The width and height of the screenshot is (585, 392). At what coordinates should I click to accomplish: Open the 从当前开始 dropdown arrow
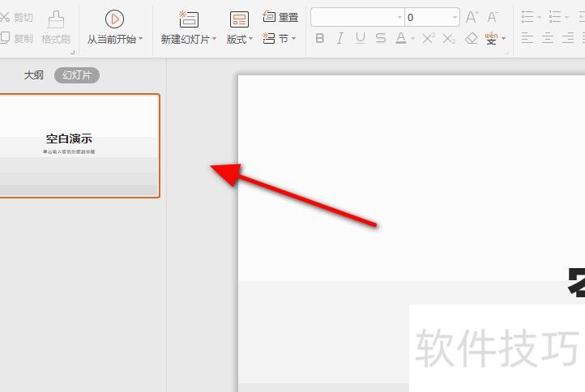click(x=141, y=38)
